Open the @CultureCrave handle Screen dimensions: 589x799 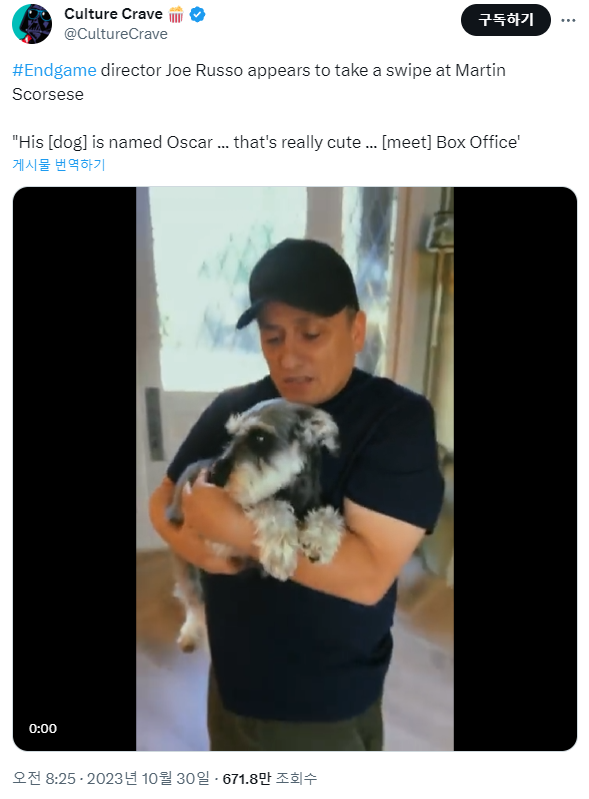point(116,34)
